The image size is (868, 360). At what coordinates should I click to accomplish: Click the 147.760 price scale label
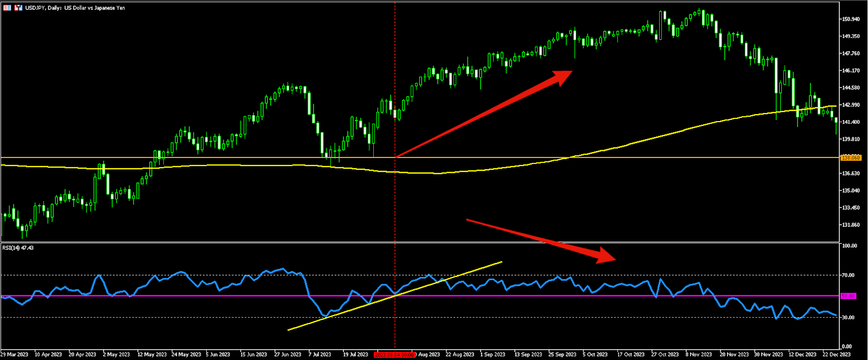851,53
